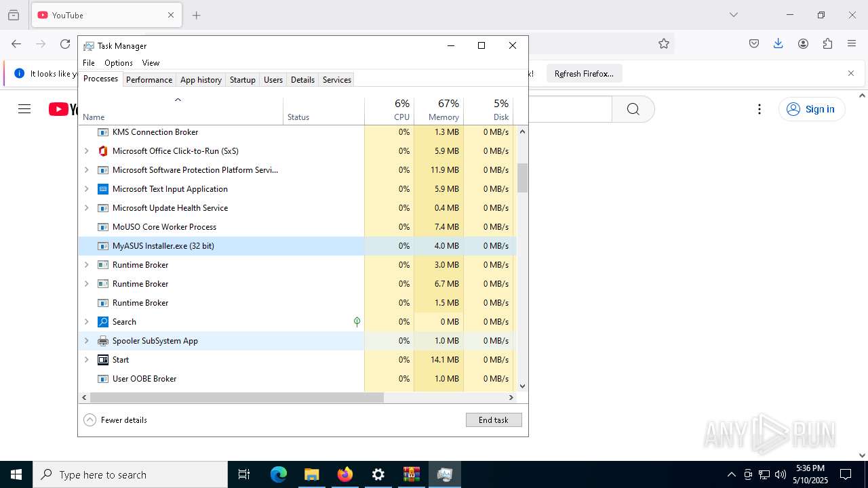Image resolution: width=868 pixels, height=488 pixels.
Task: Click the Refresh Firefox button
Action: pos(584,74)
